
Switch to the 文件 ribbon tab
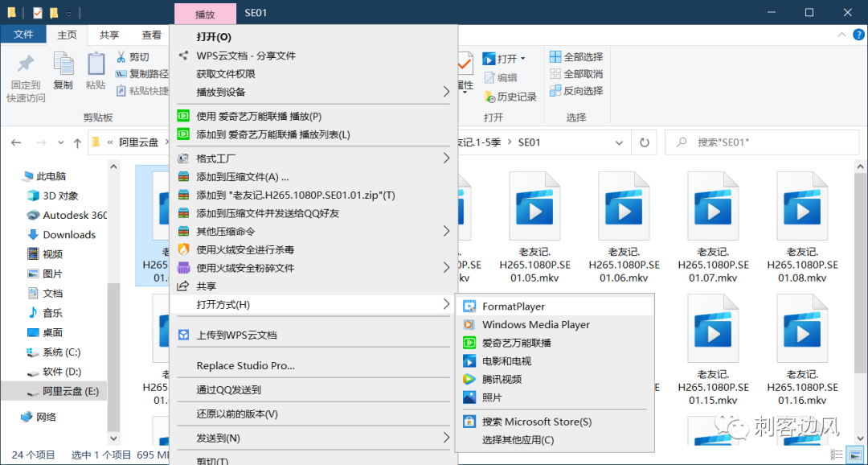coord(23,35)
